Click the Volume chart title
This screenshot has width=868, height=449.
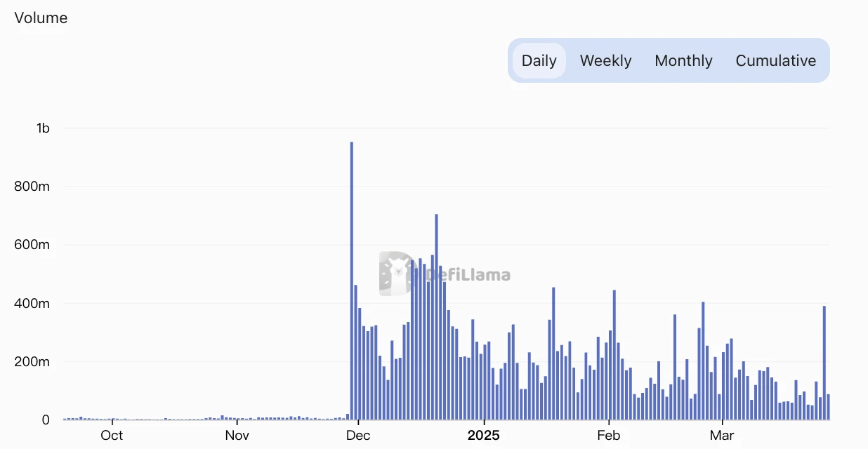click(x=41, y=18)
